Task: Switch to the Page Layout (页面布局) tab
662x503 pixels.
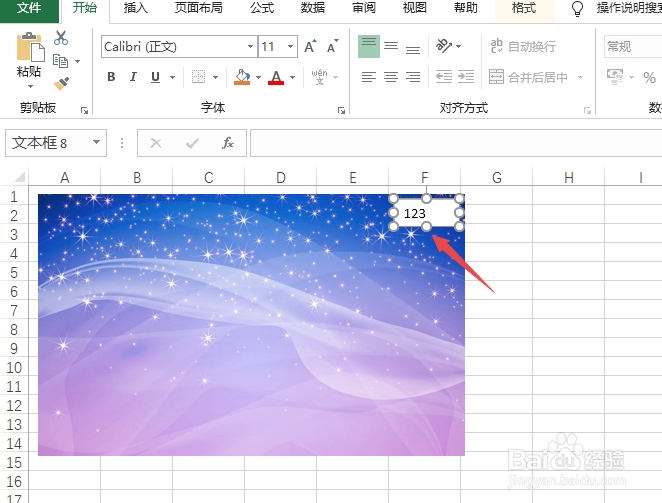Action: (198, 8)
